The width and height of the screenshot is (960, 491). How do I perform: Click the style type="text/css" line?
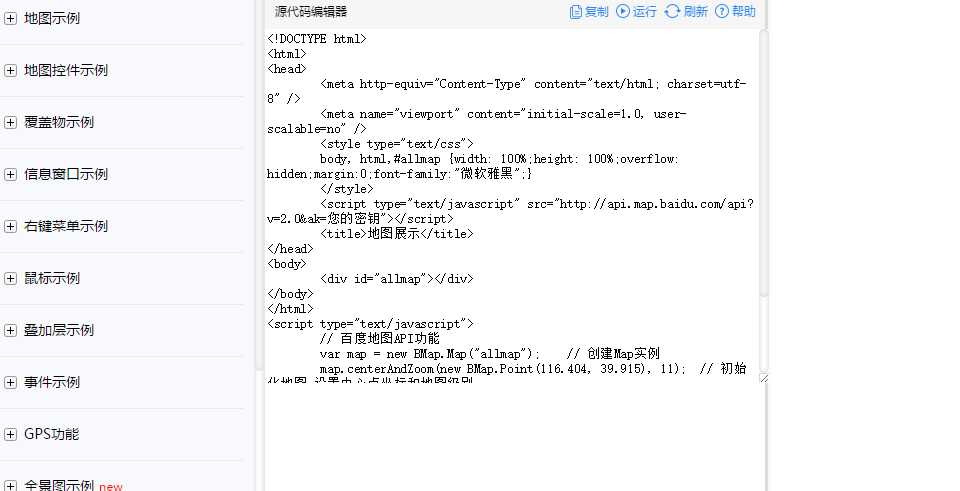397,144
